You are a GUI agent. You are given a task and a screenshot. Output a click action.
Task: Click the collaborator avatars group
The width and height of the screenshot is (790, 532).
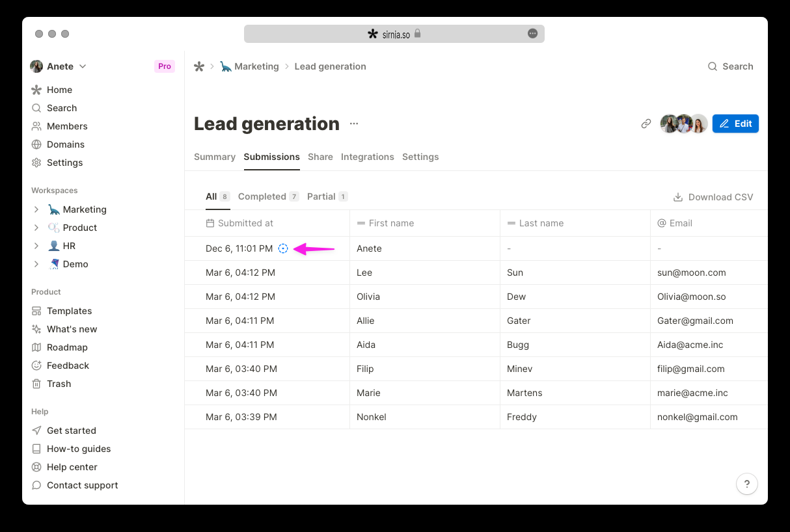tap(684, 124)
